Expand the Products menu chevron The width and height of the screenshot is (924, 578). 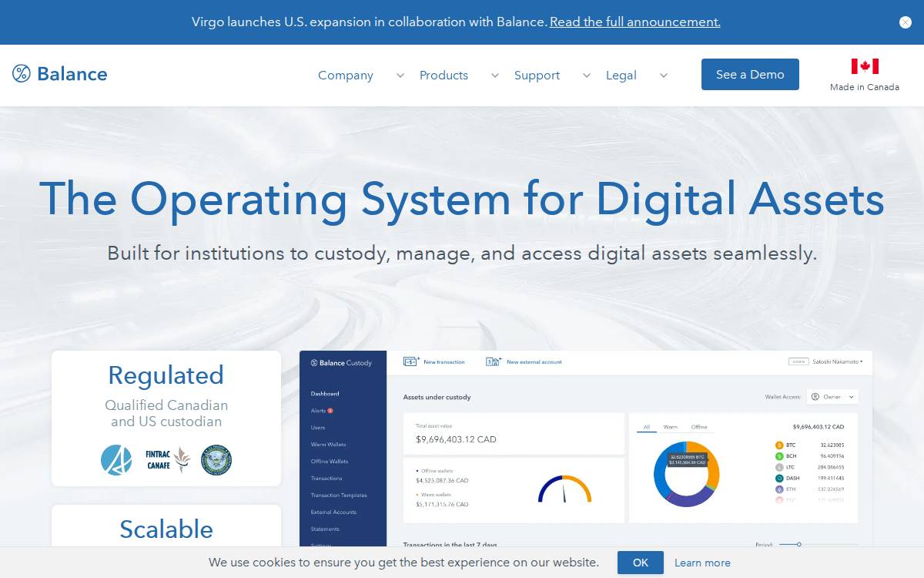tap(495, 76)
